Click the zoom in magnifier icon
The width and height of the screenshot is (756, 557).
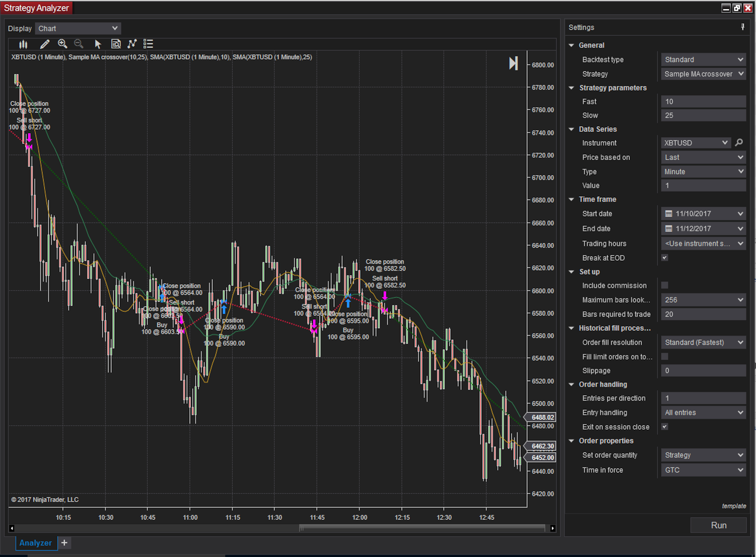click(63, 44)
